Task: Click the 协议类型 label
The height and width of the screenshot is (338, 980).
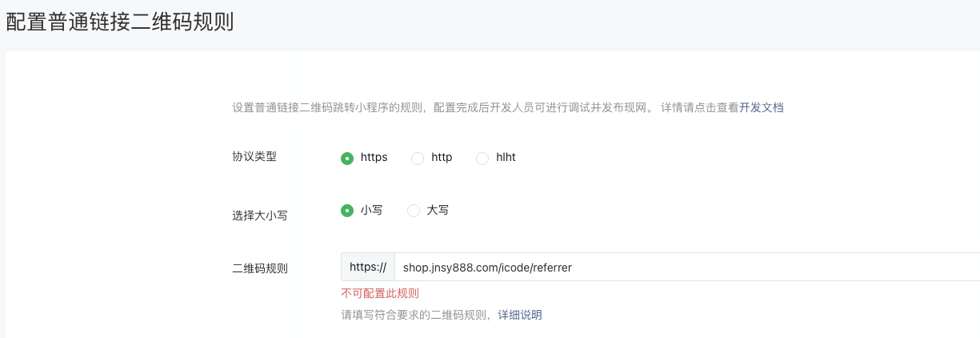Action: 254,157
